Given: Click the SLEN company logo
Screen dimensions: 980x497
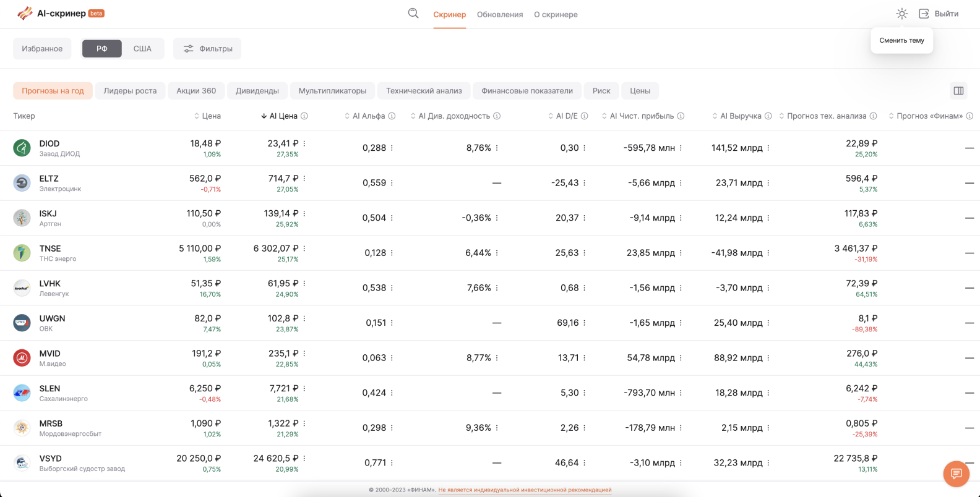Looking at the screenshot, I should click(x=22, y=393).
